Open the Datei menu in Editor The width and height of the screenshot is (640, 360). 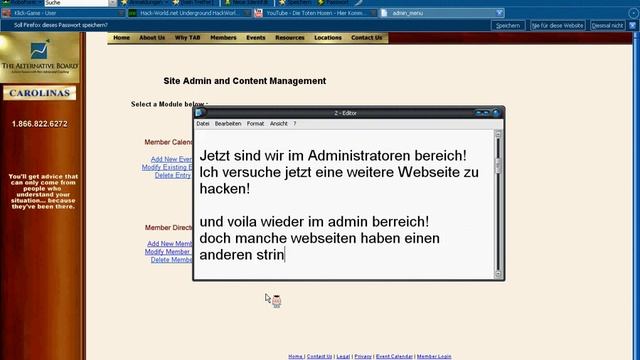click(x=202, y=124)
